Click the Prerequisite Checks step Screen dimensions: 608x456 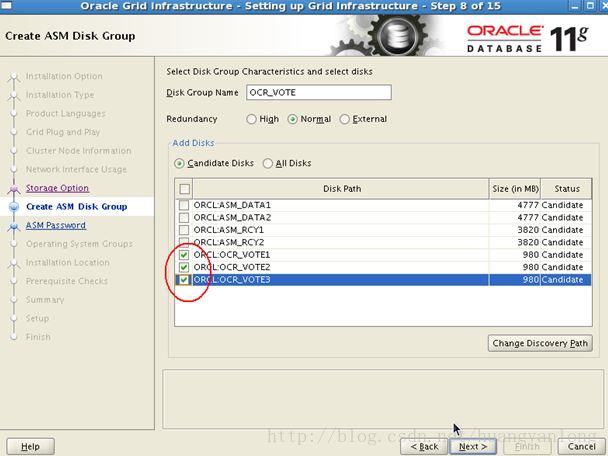tap(67, 281)
